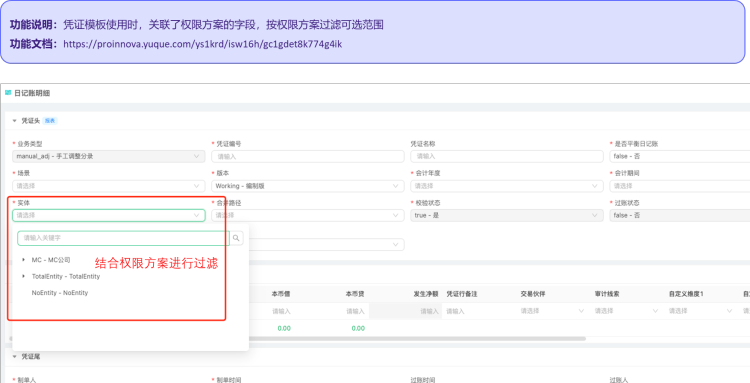Expand the TotalEntity tree node
The image size is (750, 383).
[x=23, y=276]
